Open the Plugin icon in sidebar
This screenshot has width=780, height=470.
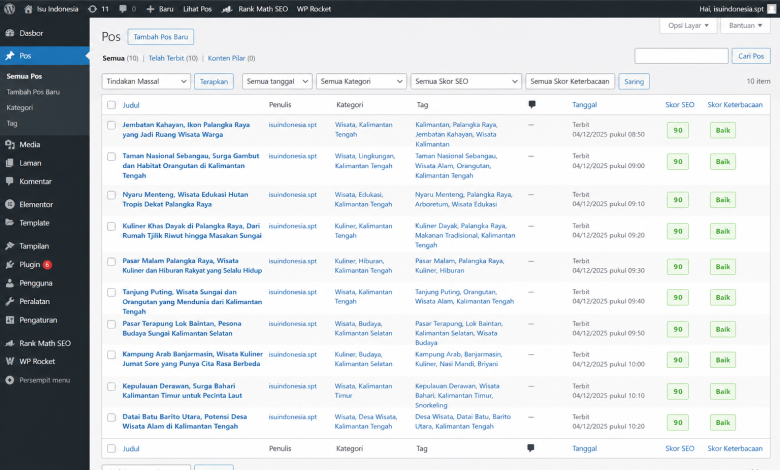click(x=9, y=265)
